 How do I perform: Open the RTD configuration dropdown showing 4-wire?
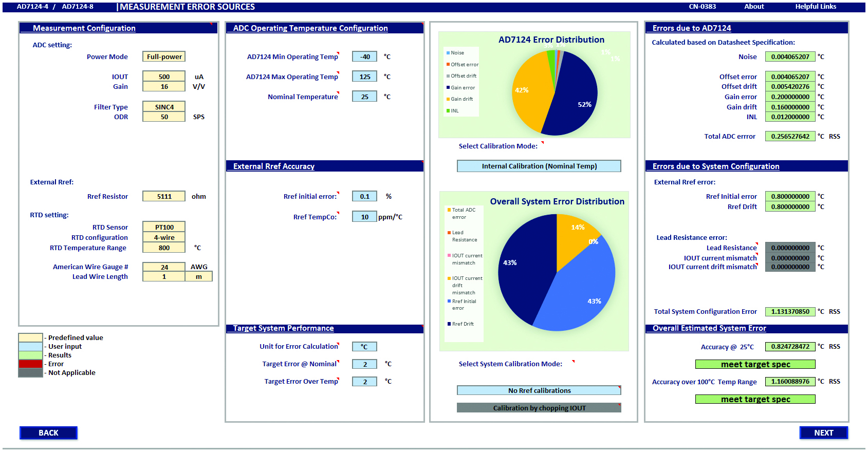click(164, 237)
